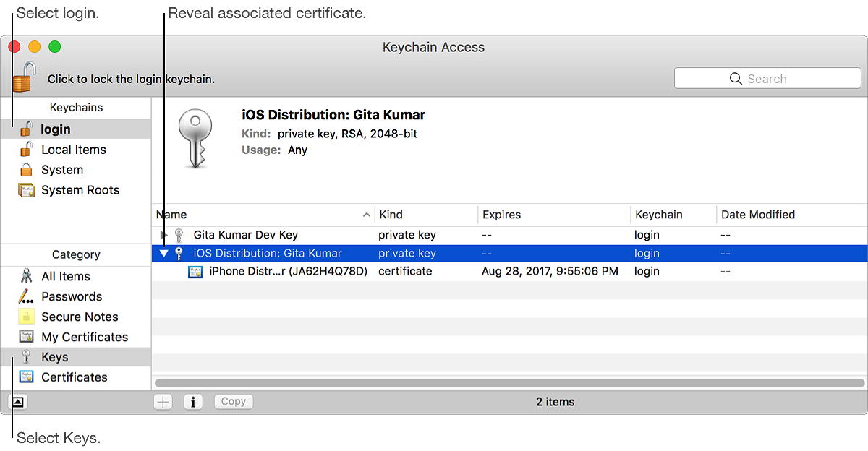Show the My Certificates category
Viewport: 868px width, 451px height.
[x=85, y=337]
